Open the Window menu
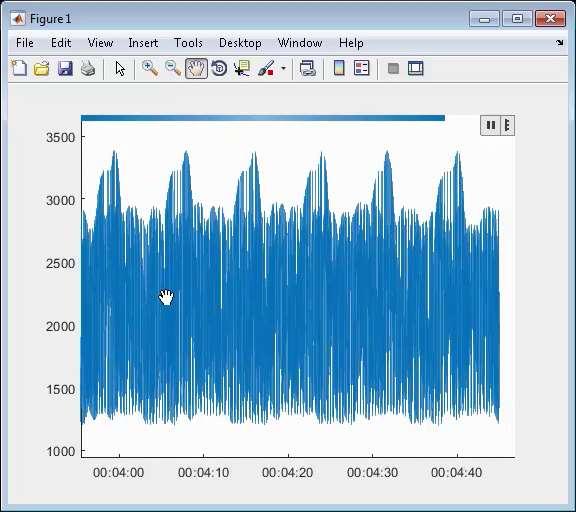Viewport: 576px width, 512px height. (300, 43)
